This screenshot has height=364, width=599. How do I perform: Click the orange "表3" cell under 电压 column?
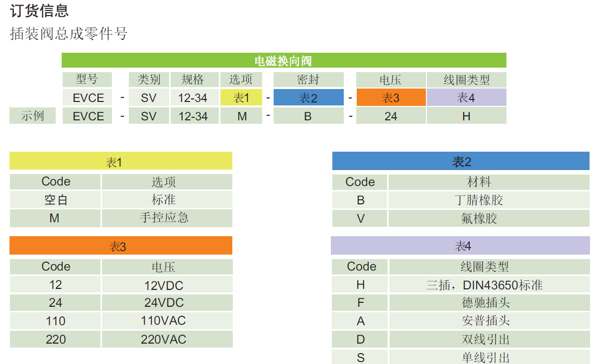click(x=391, y=98)
